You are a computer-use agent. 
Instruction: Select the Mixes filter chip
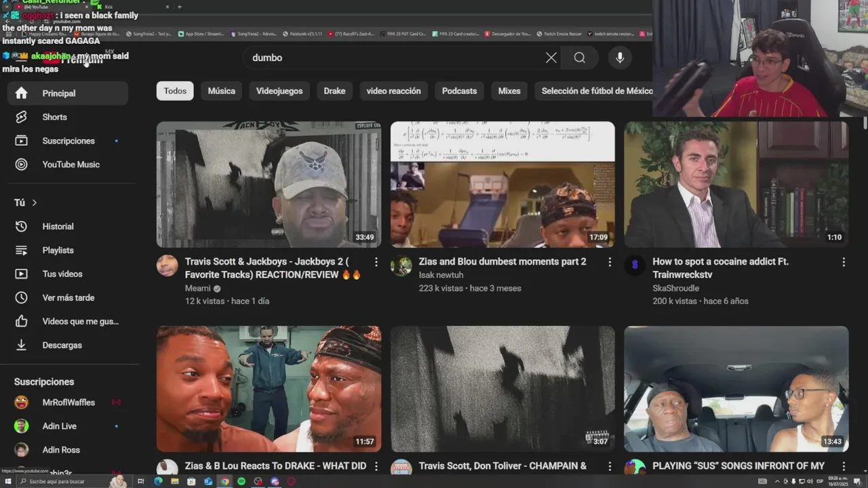click(509, 91)
